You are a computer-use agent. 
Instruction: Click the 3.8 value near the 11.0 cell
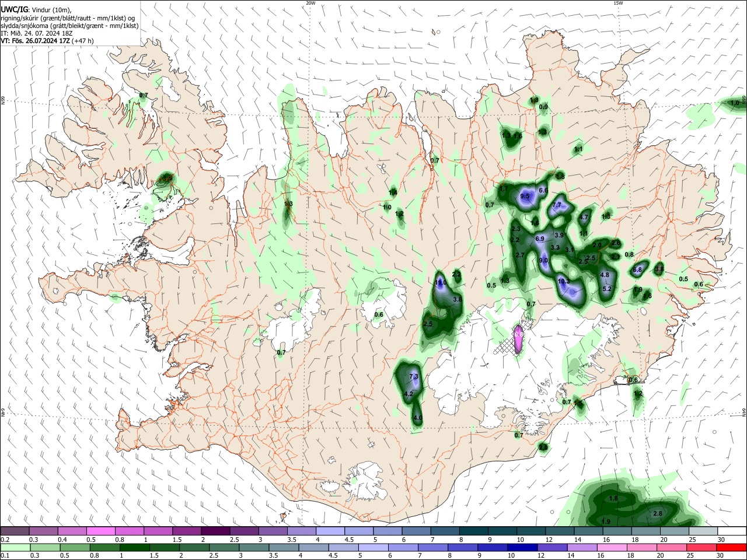coord(458,299)
